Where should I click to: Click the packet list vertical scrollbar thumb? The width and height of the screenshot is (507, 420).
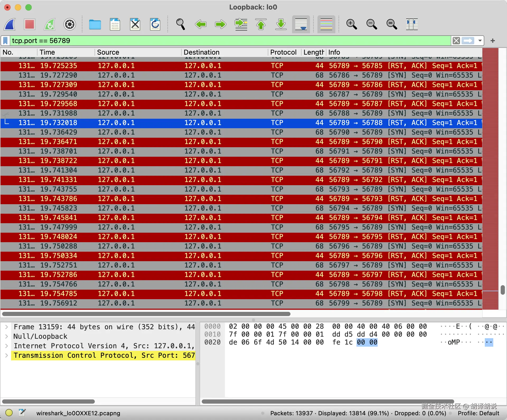[503, 290]
